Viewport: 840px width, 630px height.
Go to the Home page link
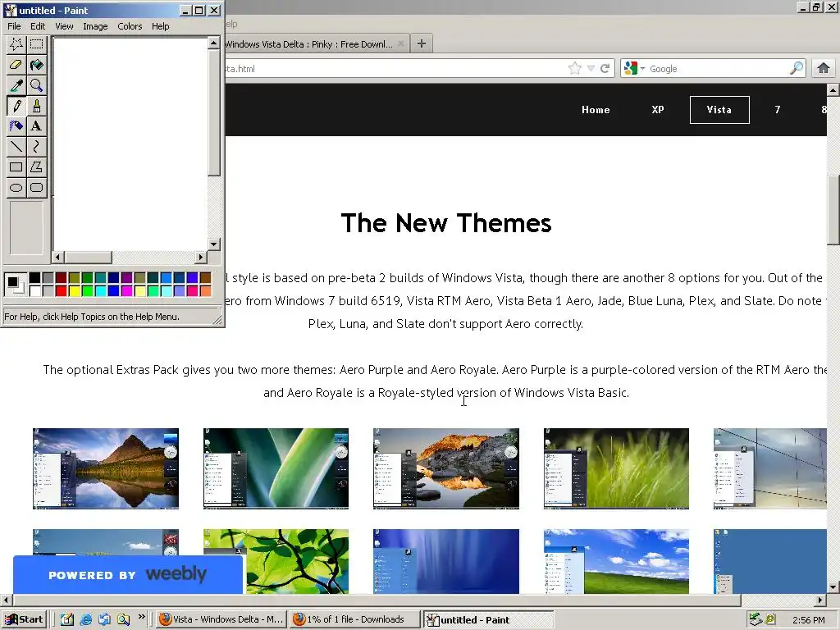click(596, 110)
